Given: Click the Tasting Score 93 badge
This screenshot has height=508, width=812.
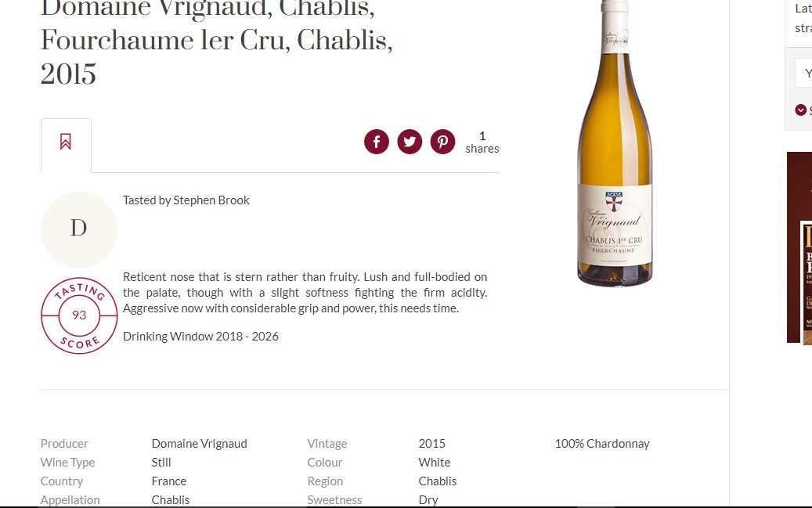Looking at the screenshot, I should click(x=79, y=315).
